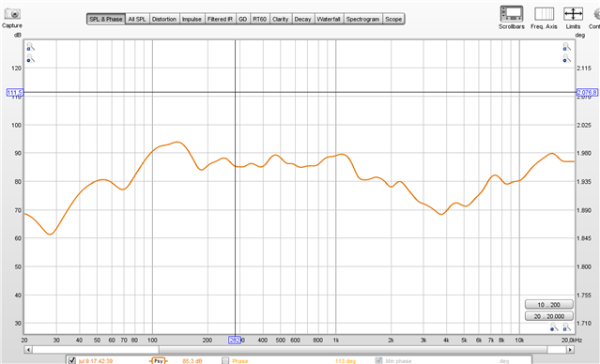Select the GD tab

(242, 19)
